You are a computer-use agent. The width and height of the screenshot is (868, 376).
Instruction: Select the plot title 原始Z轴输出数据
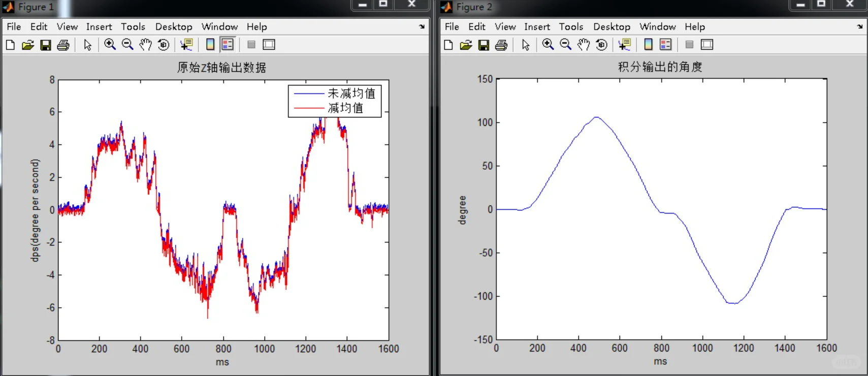click(x=221, y=68)
